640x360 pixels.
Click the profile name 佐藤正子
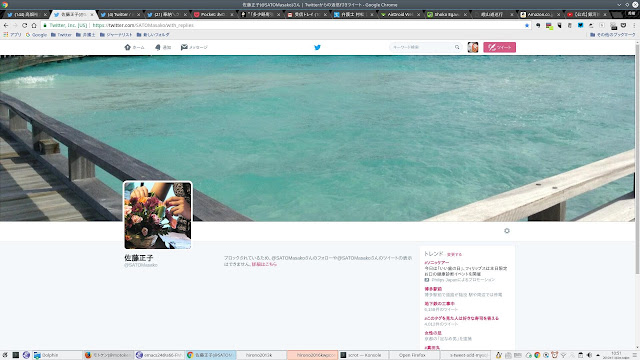click(x=138, y=258)
